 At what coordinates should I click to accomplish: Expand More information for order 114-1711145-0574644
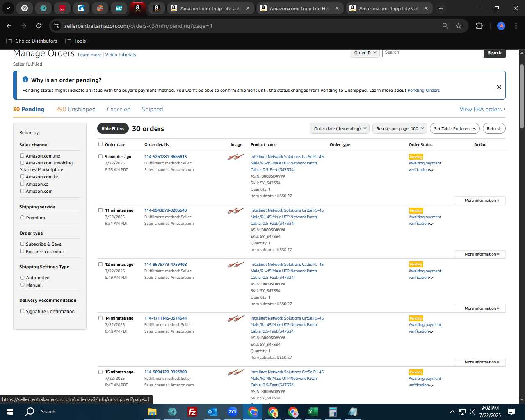pos(480,362)
